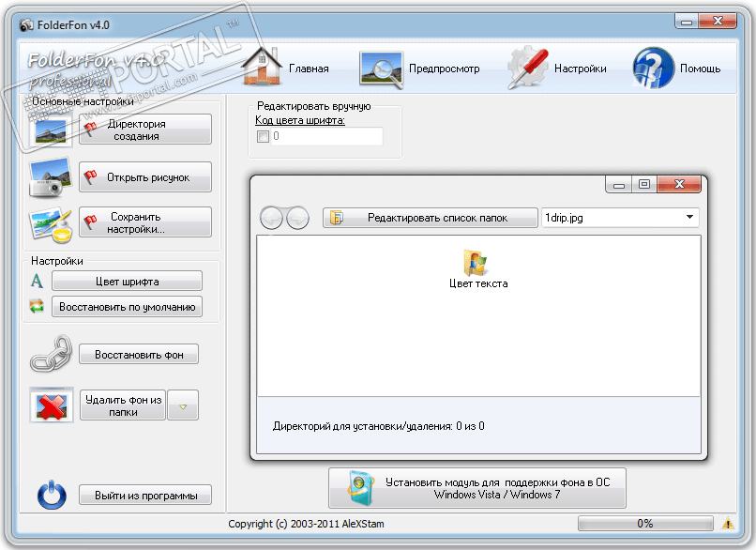Click the Восстановить фон button
Viewport: 756px width, 550px height.
pos(139,355)
